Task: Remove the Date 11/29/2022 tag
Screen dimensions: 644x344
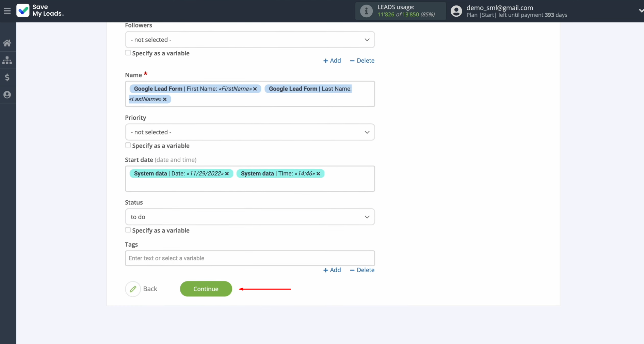Action: pos(227,174)
